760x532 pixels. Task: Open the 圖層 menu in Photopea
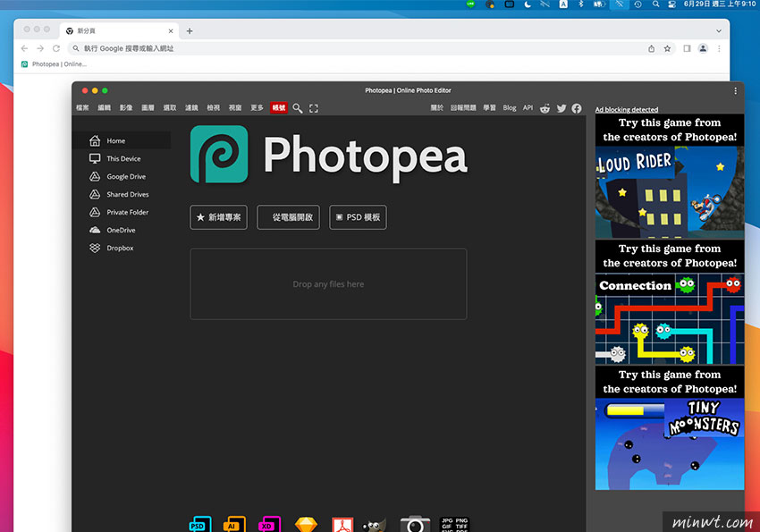pyautogui.click(x=148, y=107)
